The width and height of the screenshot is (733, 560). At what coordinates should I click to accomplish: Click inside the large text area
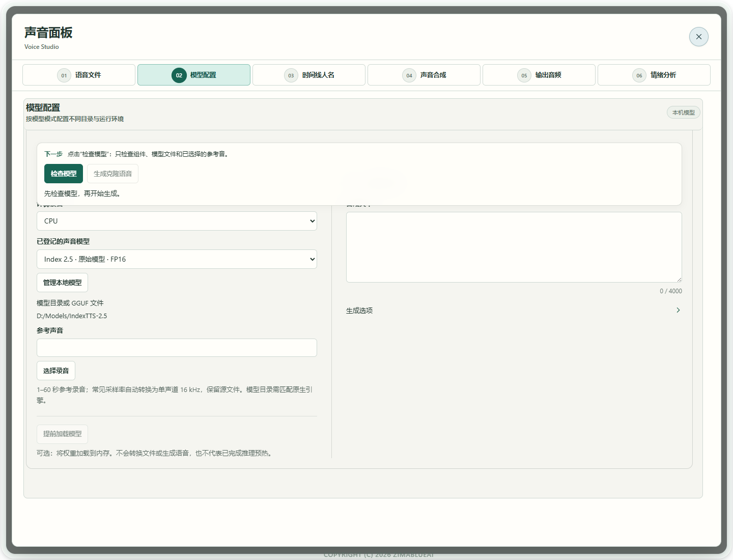514,247
